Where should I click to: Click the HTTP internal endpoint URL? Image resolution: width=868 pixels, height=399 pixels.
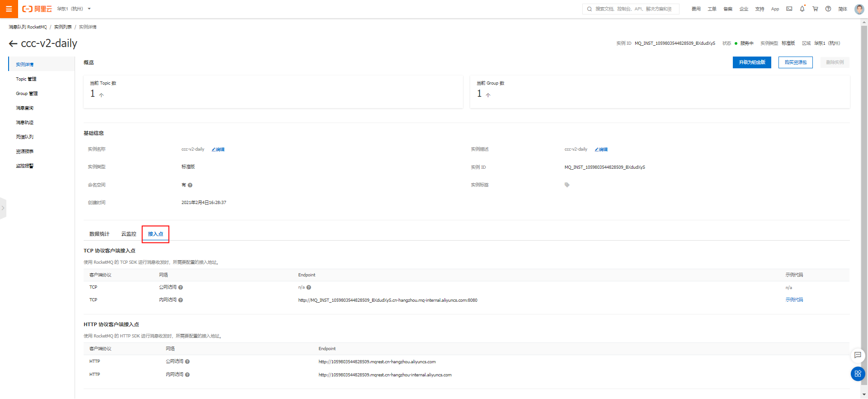[x=385, y=375]
